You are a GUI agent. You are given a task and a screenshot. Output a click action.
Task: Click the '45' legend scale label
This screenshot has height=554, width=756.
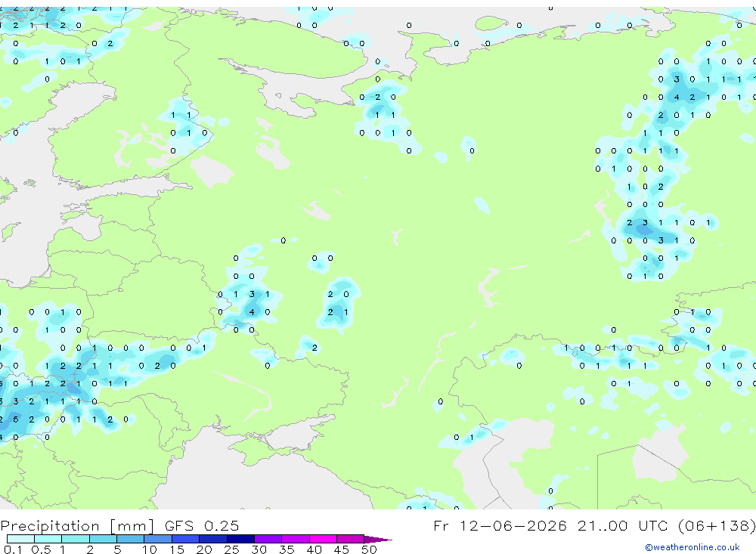[x=342, y=549]
